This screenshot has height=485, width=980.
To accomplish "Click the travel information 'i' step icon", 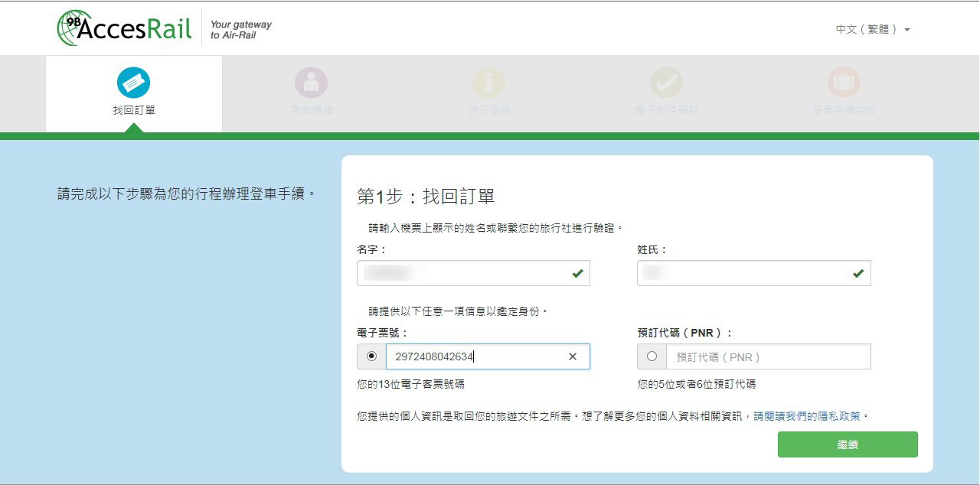I will [x=488, y=83].
